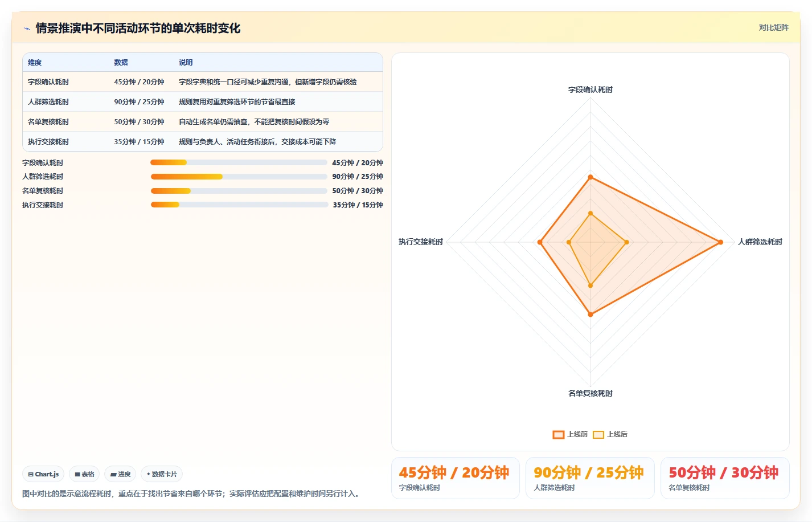812x522 pixels.
Task: Click the 上线前 data point on 执行交接耗时 axis
Action: 540,242
